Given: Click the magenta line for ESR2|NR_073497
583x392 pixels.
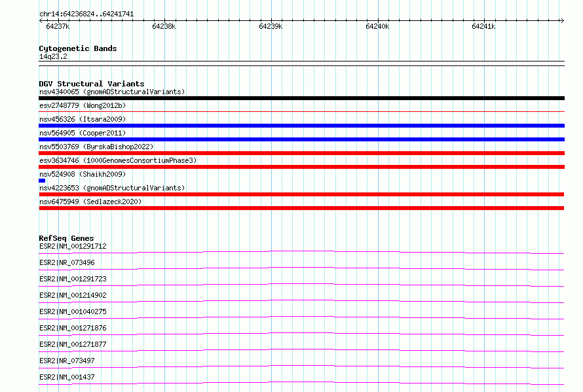Looking at the screenshot, I should [301, 366].
